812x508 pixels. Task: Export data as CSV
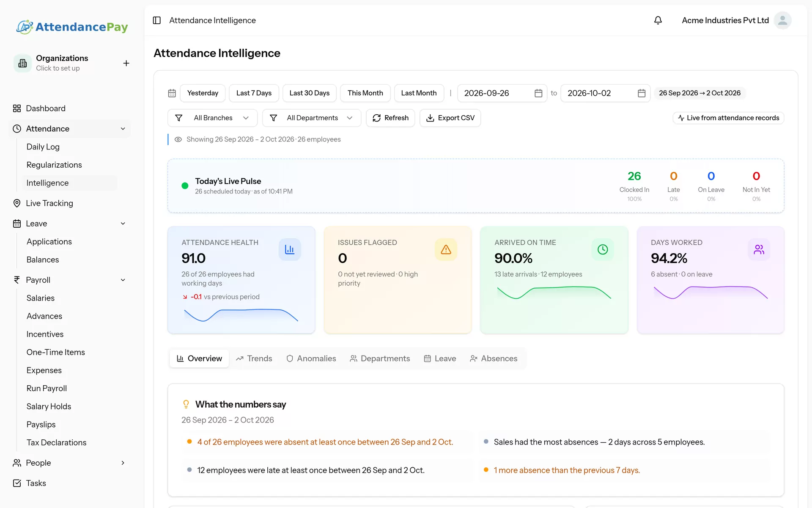click(x=450, y=118)
